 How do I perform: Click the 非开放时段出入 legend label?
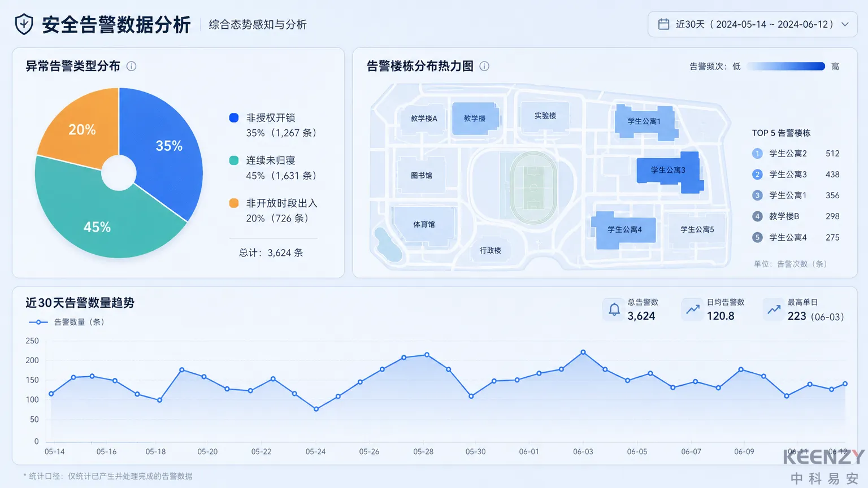point(282,203)
